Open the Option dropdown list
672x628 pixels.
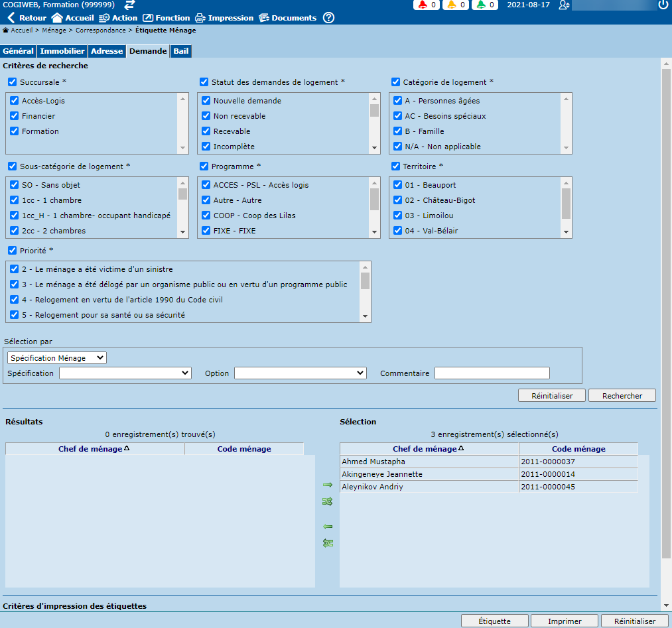click(300, 373)
